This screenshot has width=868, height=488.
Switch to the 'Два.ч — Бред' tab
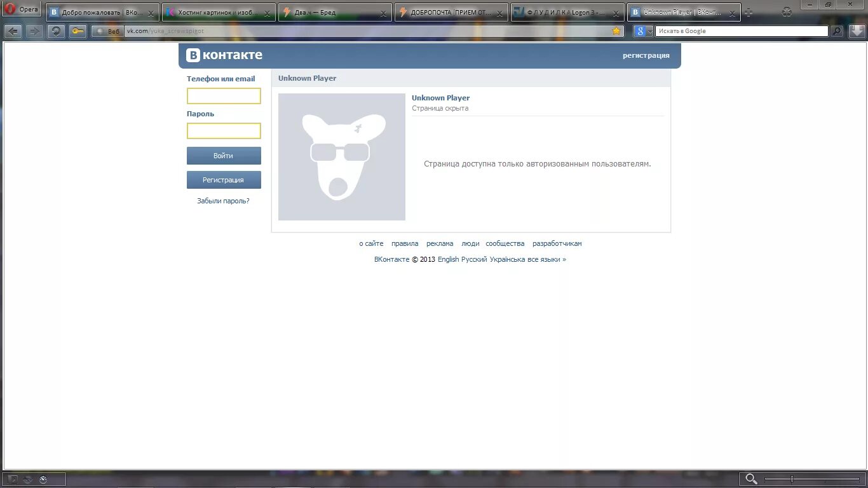(335, 12)
